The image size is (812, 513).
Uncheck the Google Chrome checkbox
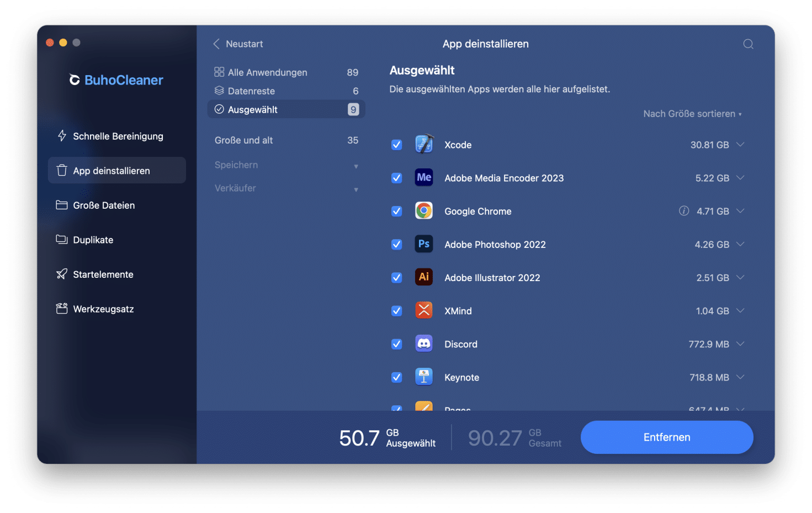click(x=396, y=211)
